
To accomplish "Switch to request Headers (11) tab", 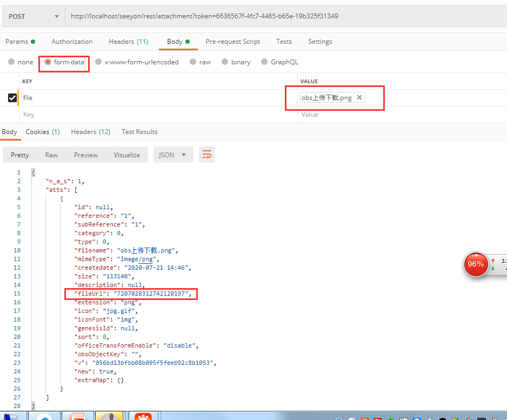I will pyautogui.click(x=128, y=42).
